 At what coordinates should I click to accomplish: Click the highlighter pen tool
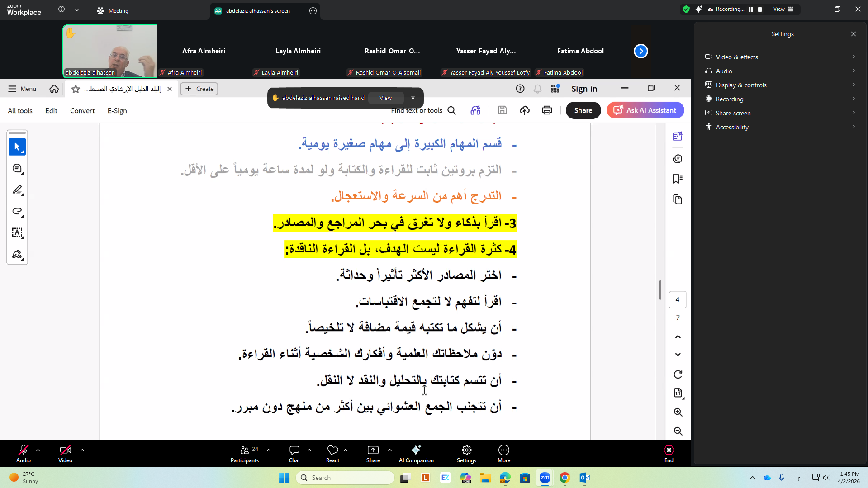click(17, 190)
